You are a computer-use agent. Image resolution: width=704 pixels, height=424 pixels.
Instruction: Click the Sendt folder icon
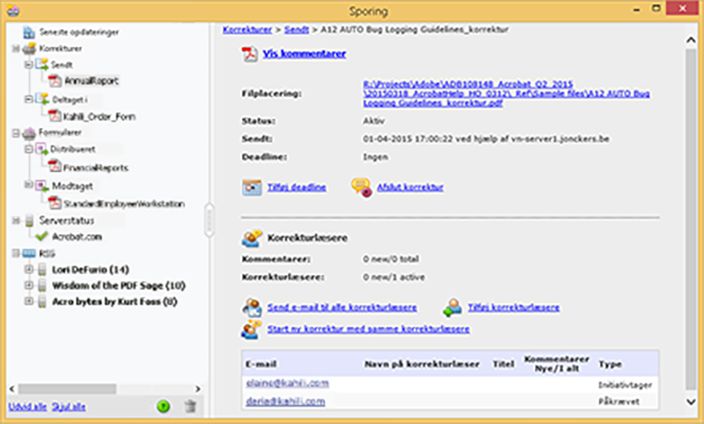(42, 64)
